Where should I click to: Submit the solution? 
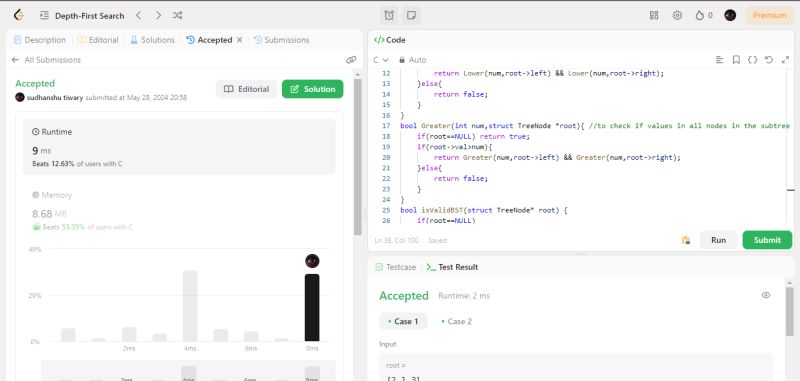[x=767, y=240]
